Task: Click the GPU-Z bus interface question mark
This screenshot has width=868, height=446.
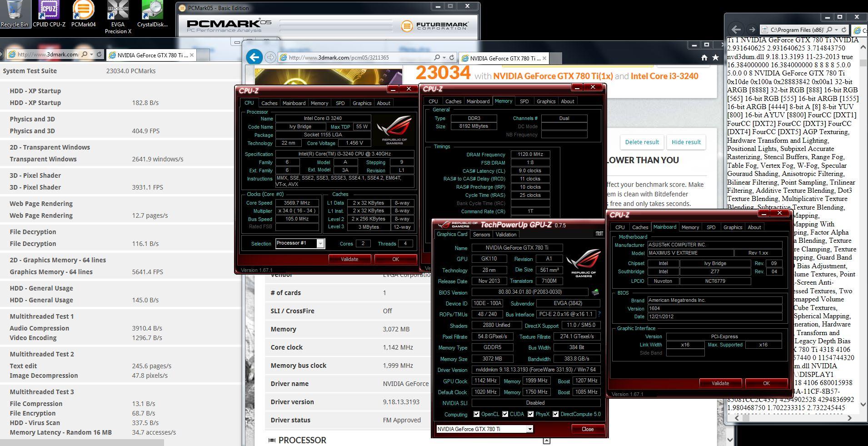Action: coord(599,314)
